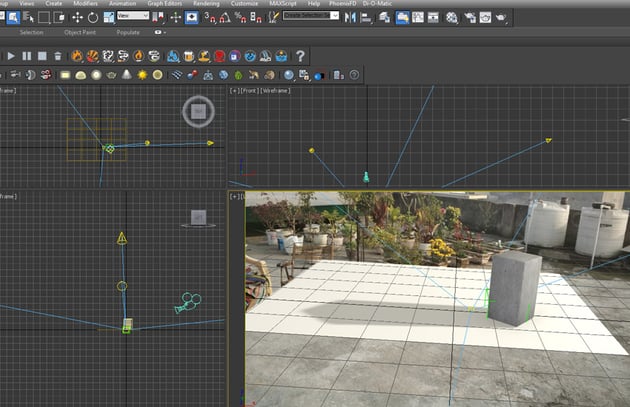Viewport: 630px width, 407px height.
Task: Open the View reference coordinate dropdown
Action: (x=133, y=16)
